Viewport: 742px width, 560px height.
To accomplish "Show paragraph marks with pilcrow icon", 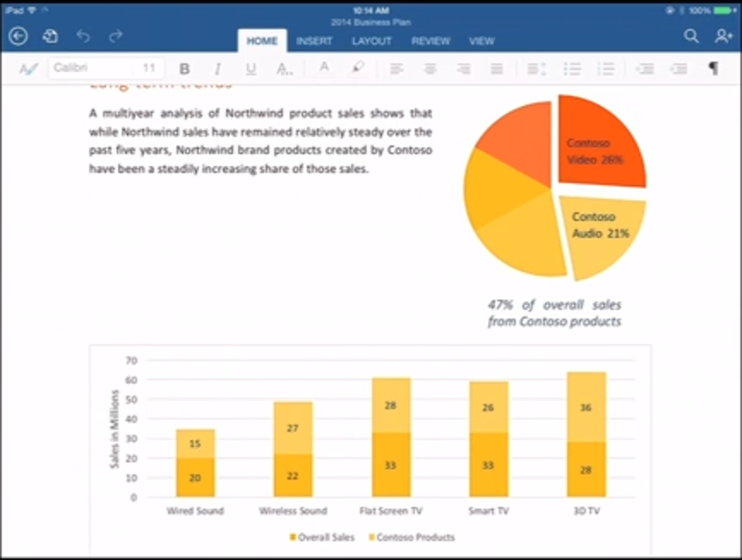I will (713, 68).
